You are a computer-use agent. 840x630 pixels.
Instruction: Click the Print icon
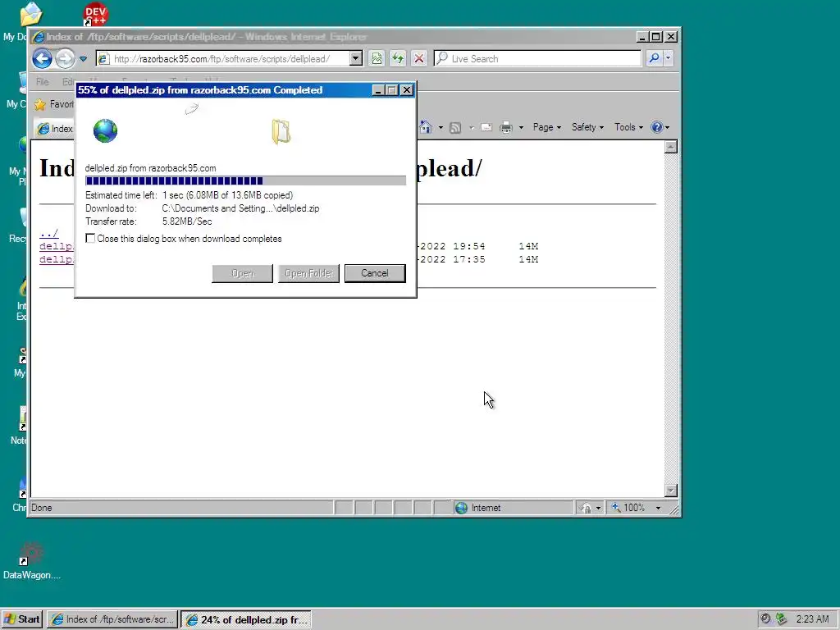(505, 127)
